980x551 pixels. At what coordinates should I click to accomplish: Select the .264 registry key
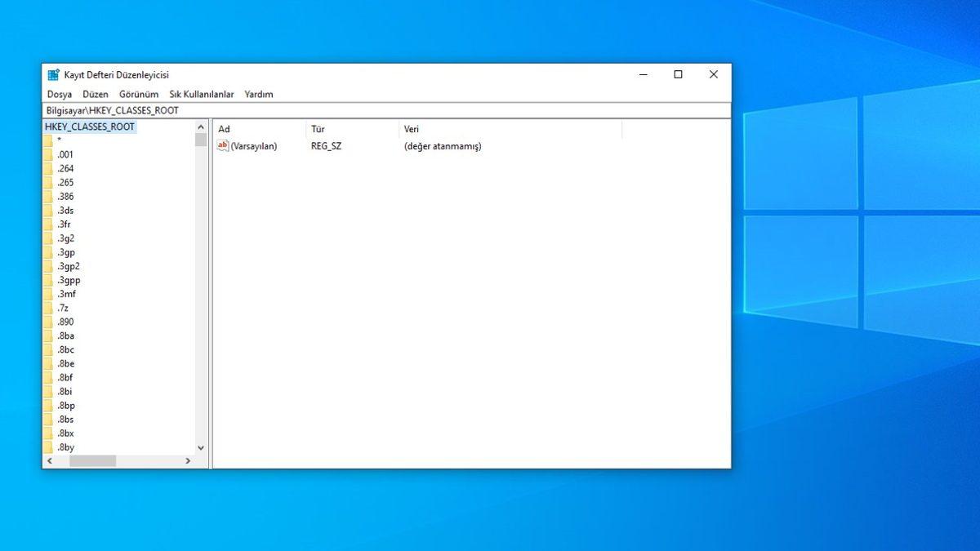coord(65,168)
